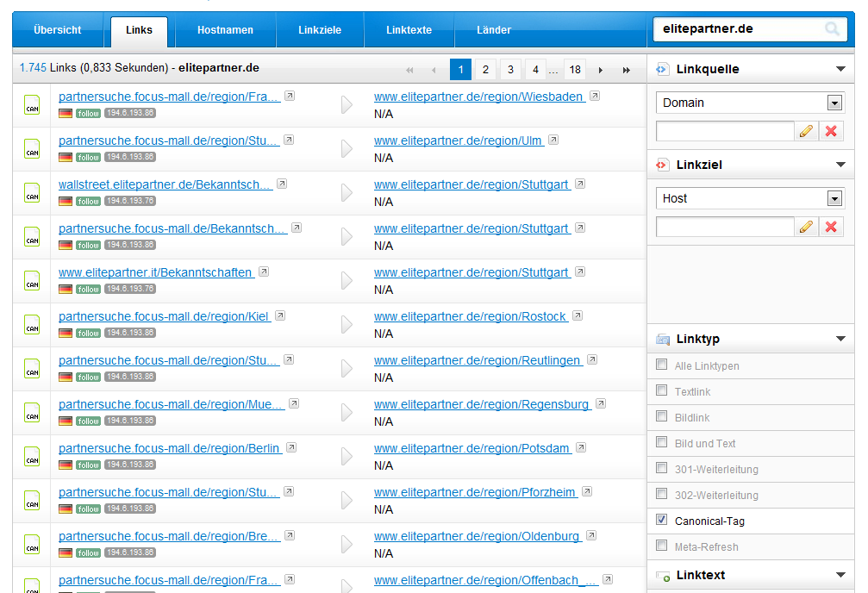
Task: Open www.elitepartner.de/region/Ulm link
Action: tap(458, 140)
